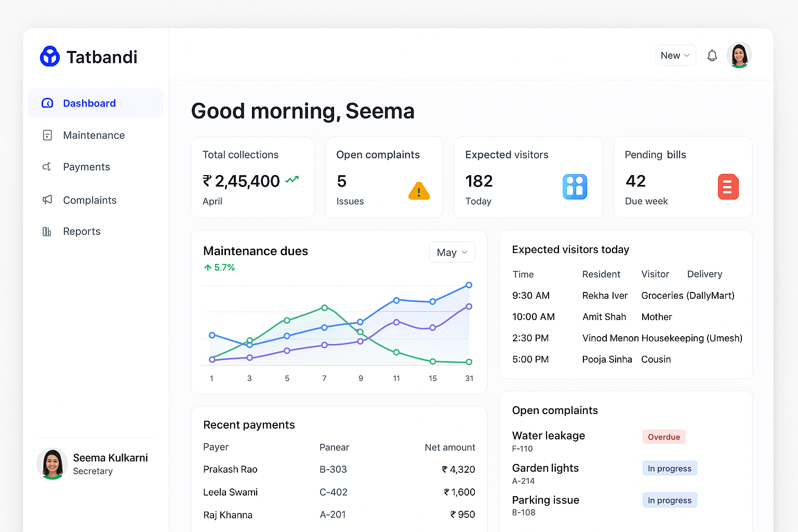The height and width of the screenshot is (532, 798).
Task: Select the Maintenance icon in sidebar
Action: (x=47, y=135)
